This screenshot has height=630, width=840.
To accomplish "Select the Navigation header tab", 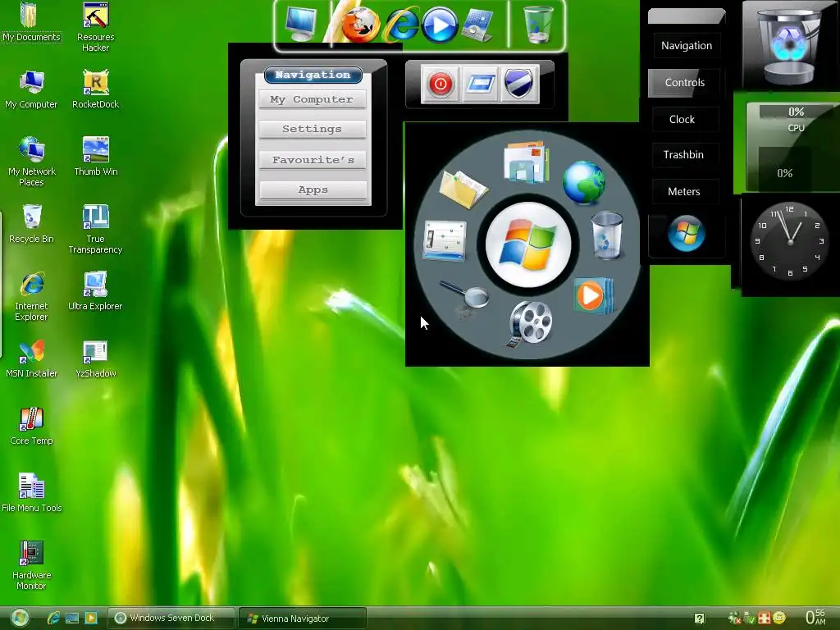I will coord(313,75).
